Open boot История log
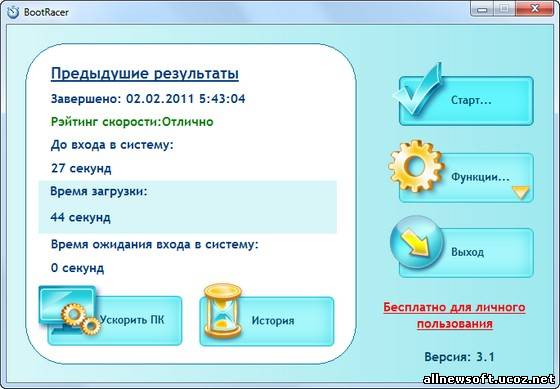 coord(267,321)
